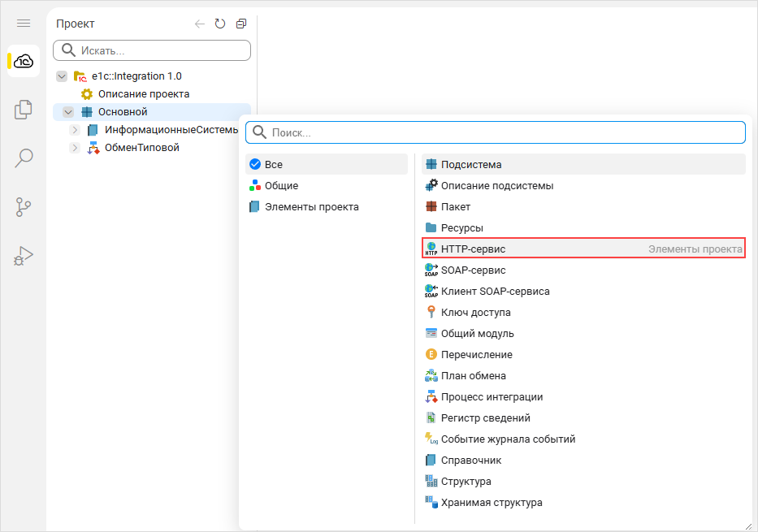Open the version control icon in the sidebar

[x=23, y=206]
